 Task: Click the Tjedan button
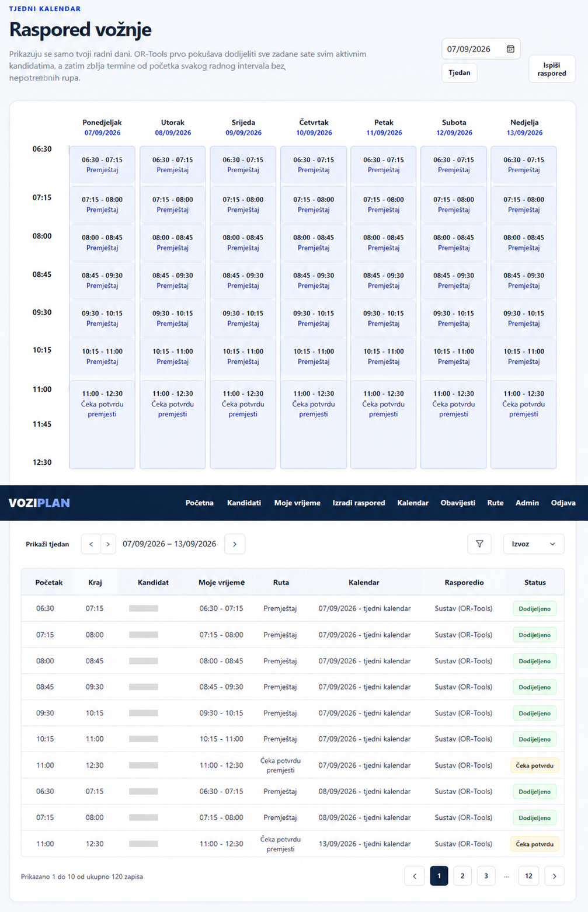460,72
